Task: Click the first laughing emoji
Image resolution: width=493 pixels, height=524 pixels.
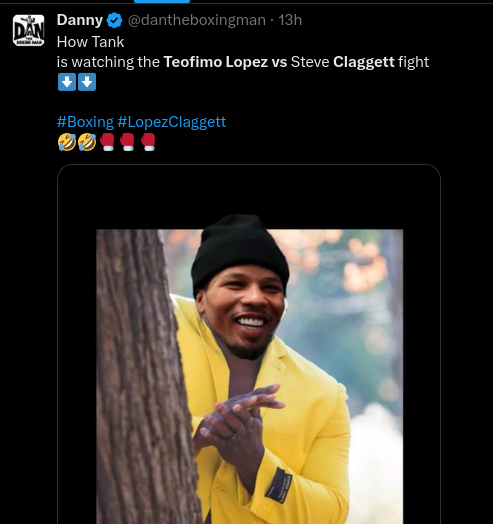Action: (x=67, y=142)
